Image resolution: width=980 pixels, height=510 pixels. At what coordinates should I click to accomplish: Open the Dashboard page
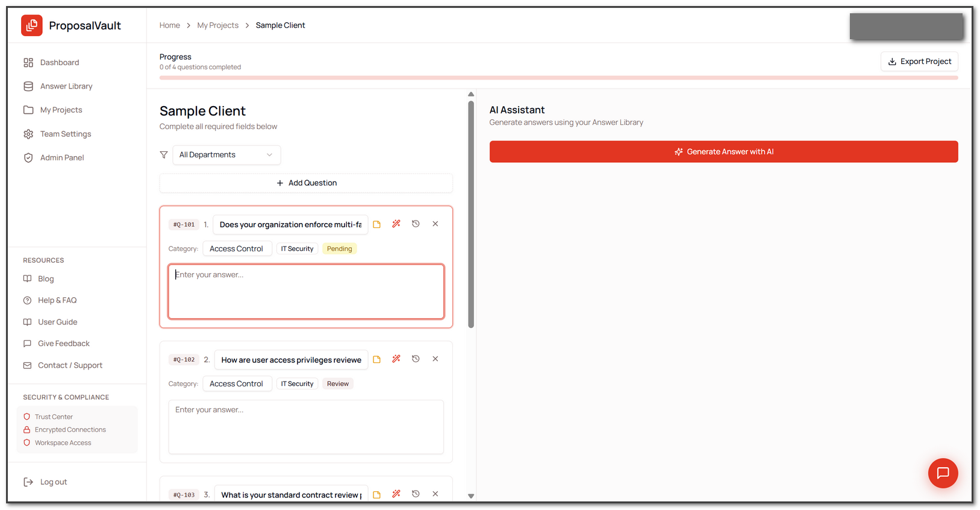pos(60,63)
